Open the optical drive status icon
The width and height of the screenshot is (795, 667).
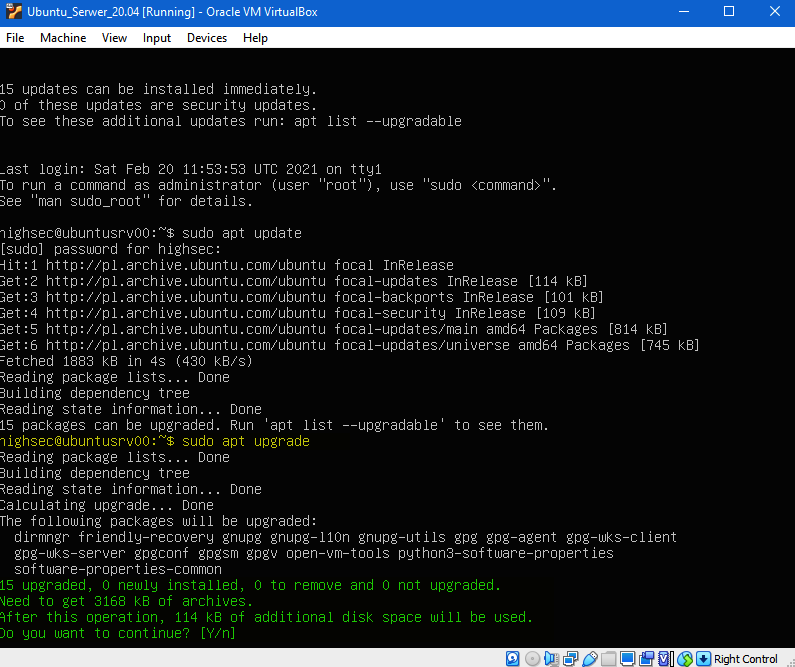(532, 658)
